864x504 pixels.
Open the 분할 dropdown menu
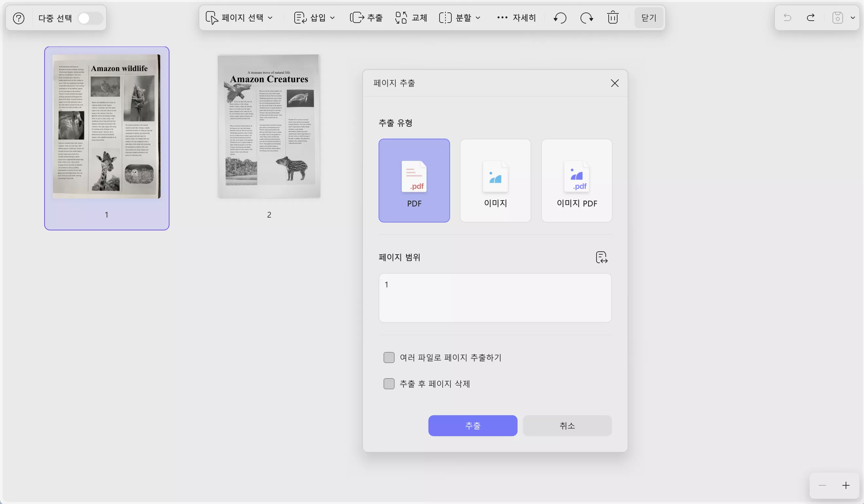tap(479, 17)
